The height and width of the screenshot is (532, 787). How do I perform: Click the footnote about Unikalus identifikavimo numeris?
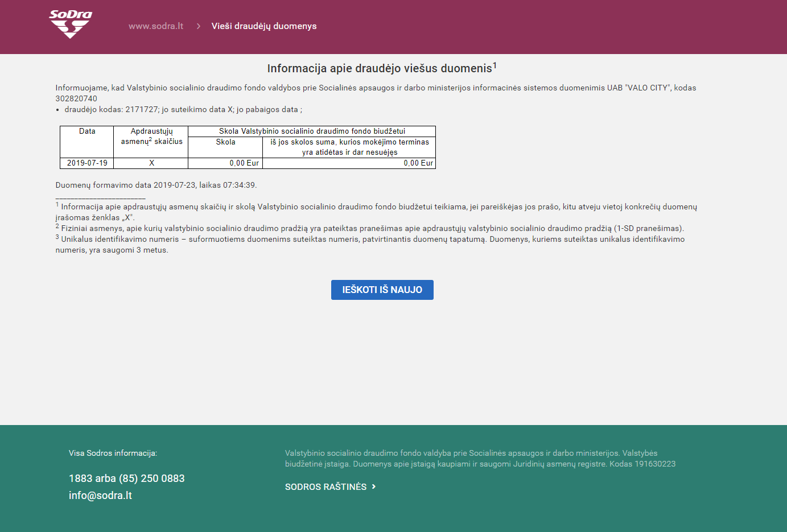[370, 240]
